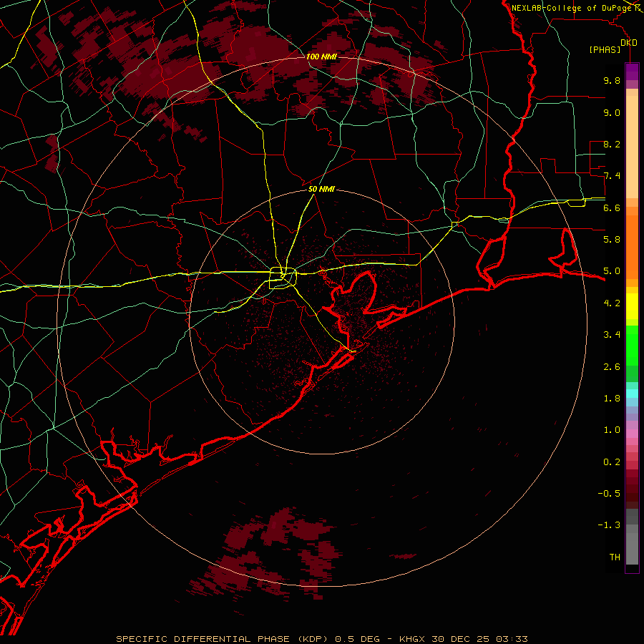The image size is (644, 644).
Task: Click the 5.8 value on the color scale
Action: (x=612, y=240)
